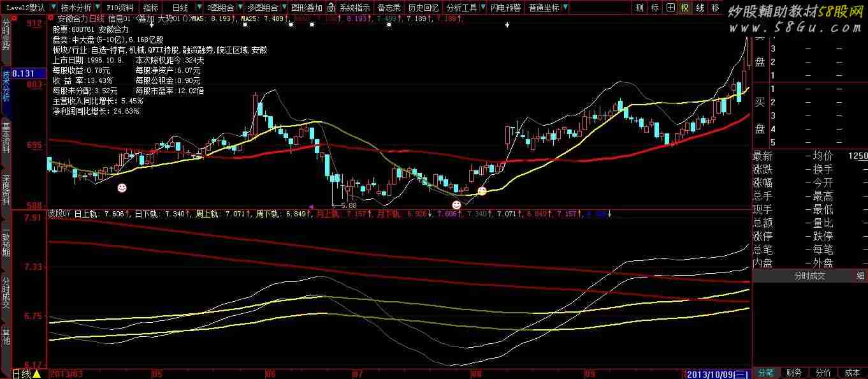Screen dimensions: 868x379
Task: Open the 普通坐标 dropdown arrow
Action: [565, 8]
